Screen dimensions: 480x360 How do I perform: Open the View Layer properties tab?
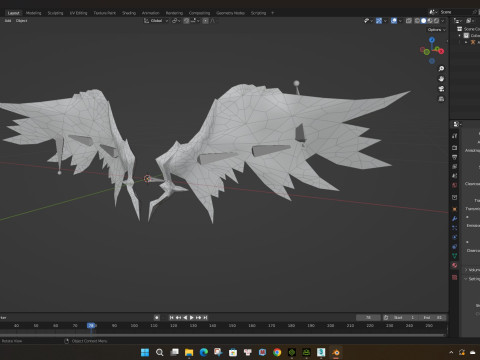(455, 166)
